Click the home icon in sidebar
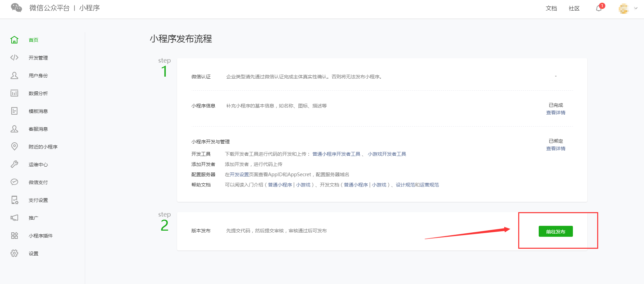The image size is (644, 284). pos(14,40)
